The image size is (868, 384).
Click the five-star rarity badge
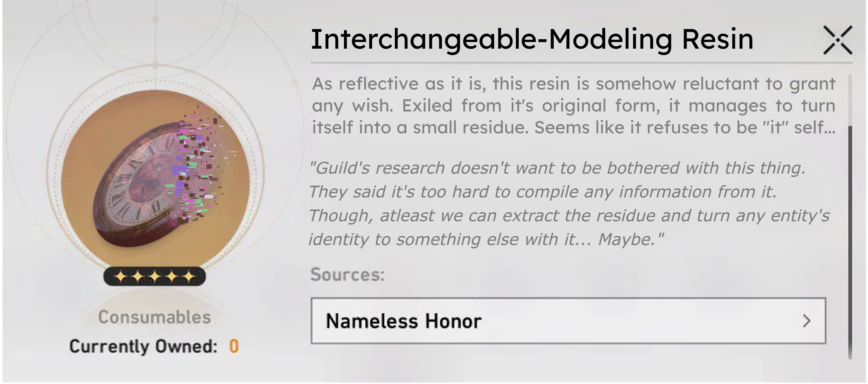[x=154, y=277]
